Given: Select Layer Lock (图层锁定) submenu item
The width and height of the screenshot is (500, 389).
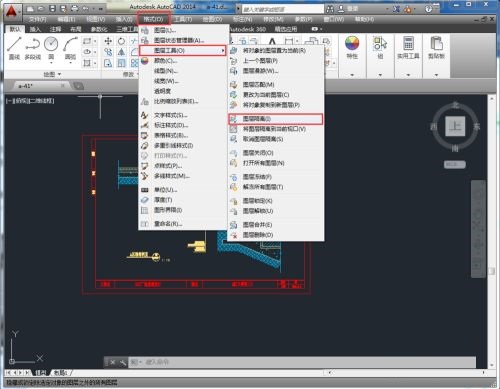Looking at the screenshot, I should [276, 201].
